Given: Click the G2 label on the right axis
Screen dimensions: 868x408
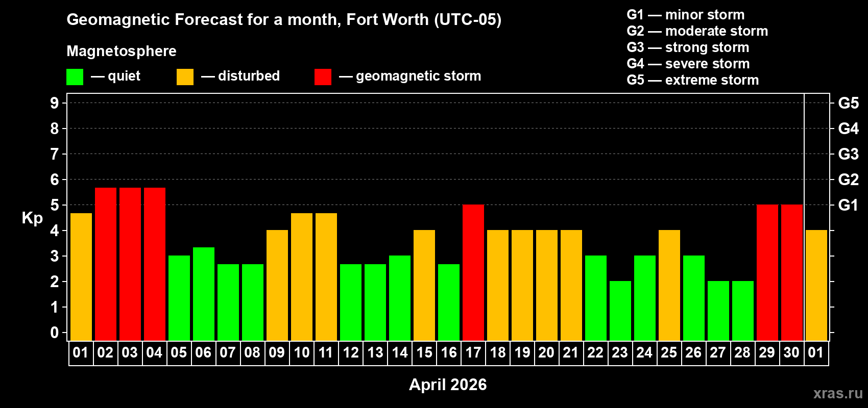Looking at the screenshot, I should 849,180.
